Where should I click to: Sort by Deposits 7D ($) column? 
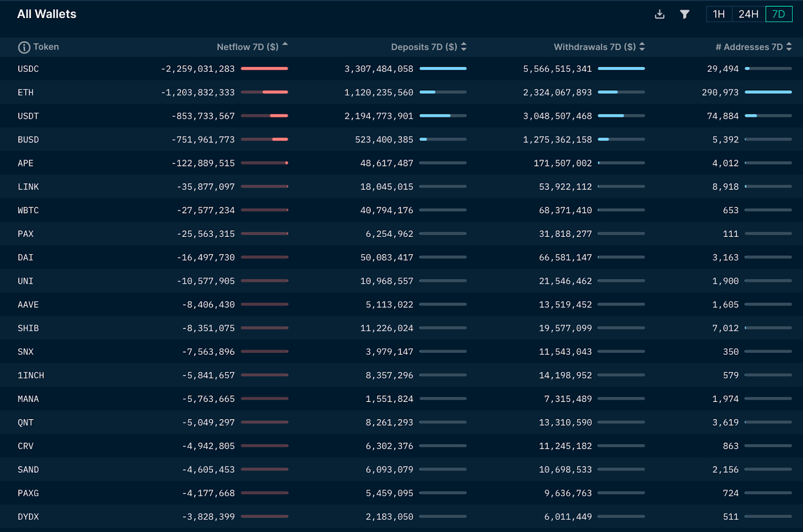pos(429,47)
